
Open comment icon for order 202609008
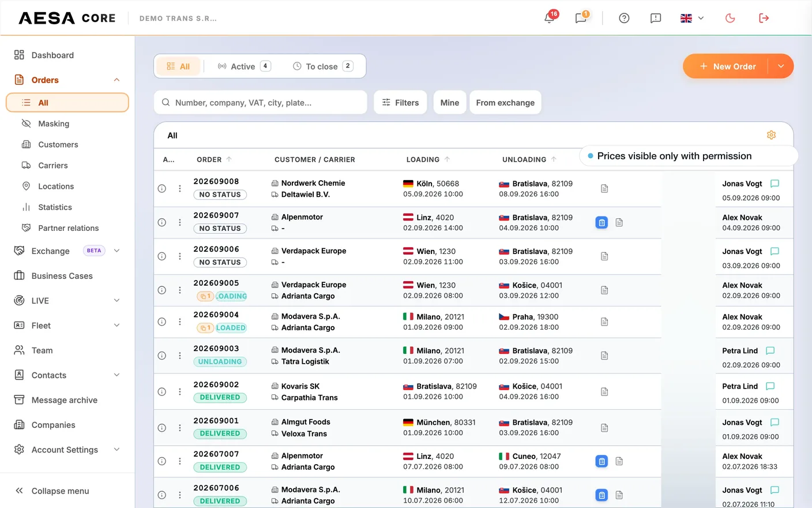pyautogui.click(x=775, y=184)
